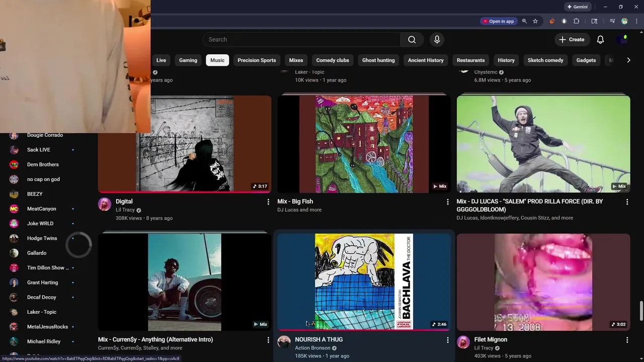644x362 pixels.
Task: Select the Mixes category chip
Action: coord(296,60)
